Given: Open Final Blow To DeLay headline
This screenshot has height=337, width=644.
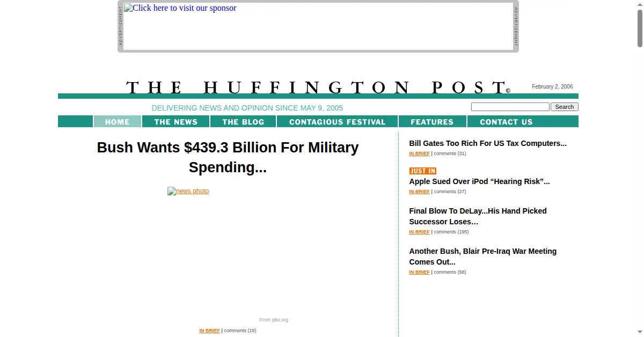Looking at the screenshot, I should pyautogui.click(x=478, y=216).
